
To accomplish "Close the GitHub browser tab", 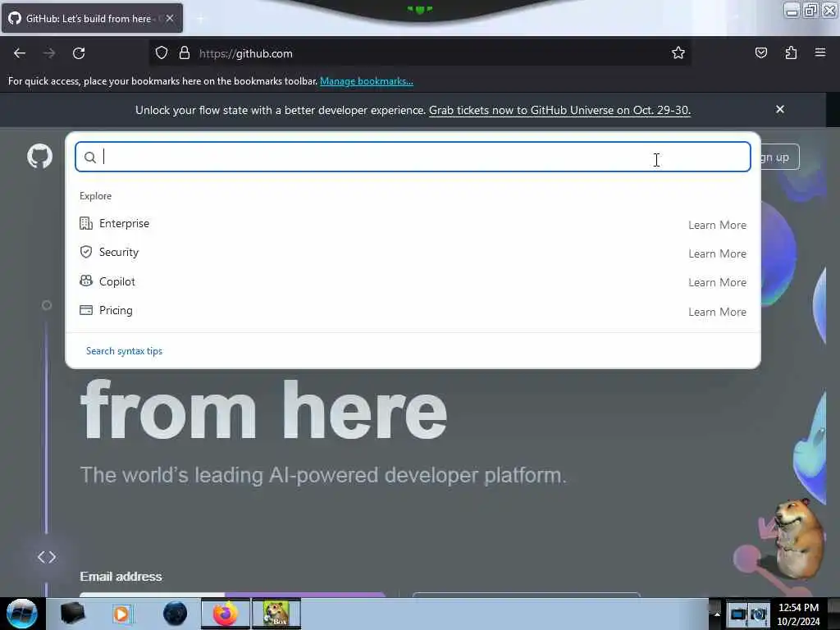I will (170, 18).
